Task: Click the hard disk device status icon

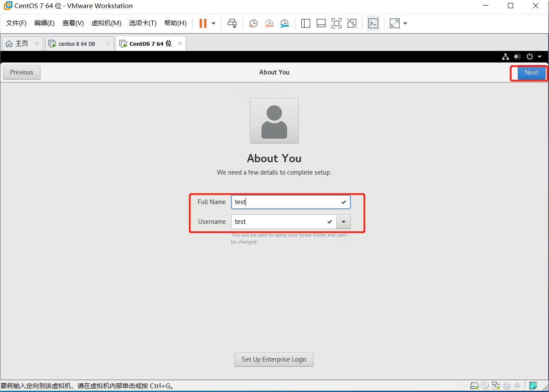Action: (475, 386)
